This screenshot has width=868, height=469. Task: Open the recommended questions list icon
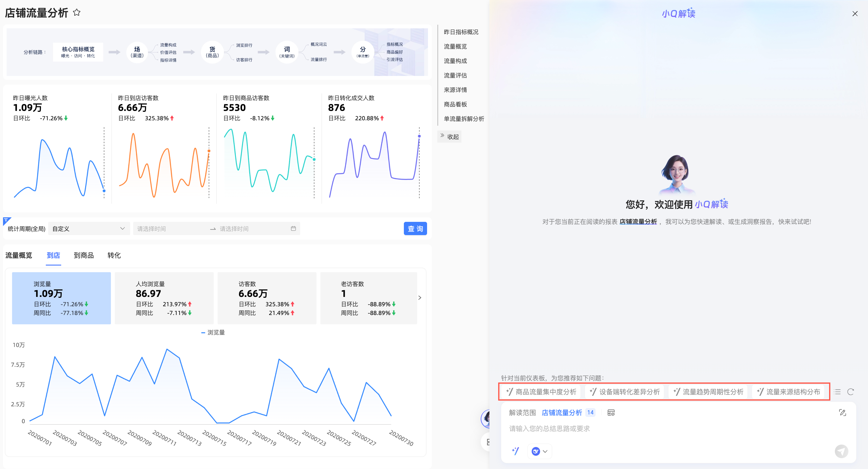pyautogui.click(x=837, y=392)
